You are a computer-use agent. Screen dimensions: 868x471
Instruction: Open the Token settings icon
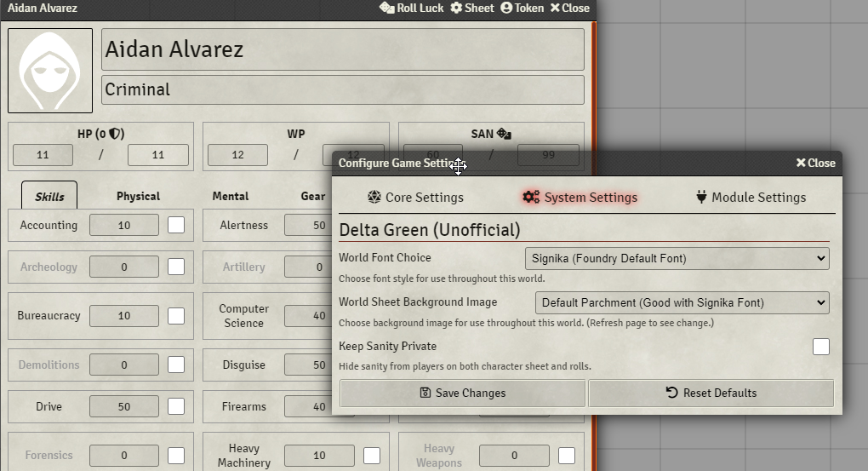click(x=506, y=8)
